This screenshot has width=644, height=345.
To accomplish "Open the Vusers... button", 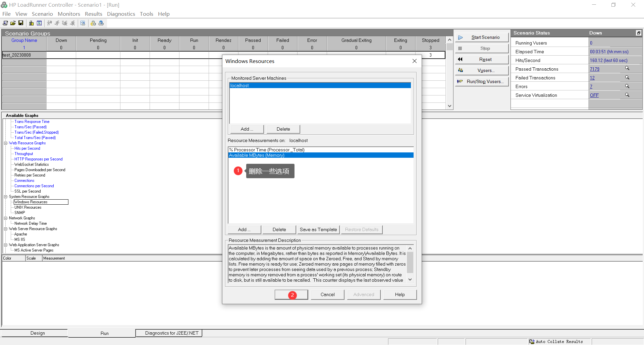I will (x=482, y=70).
